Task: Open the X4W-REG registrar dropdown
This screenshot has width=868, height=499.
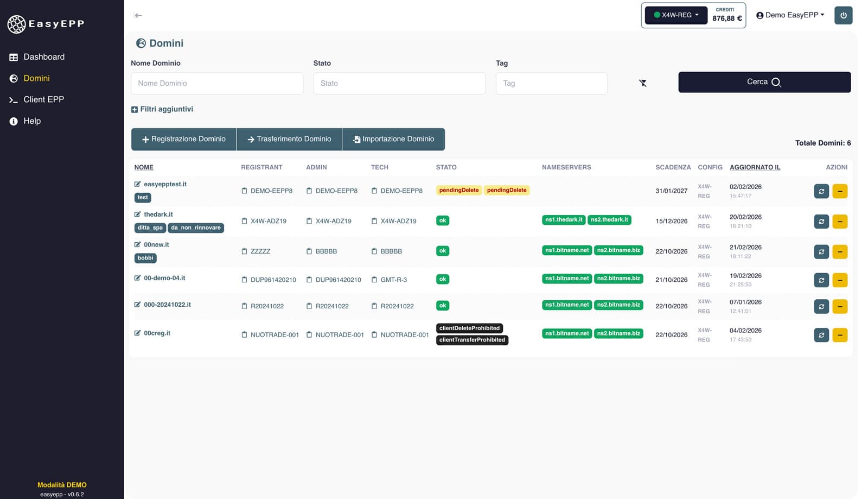Action: point(676,15)
